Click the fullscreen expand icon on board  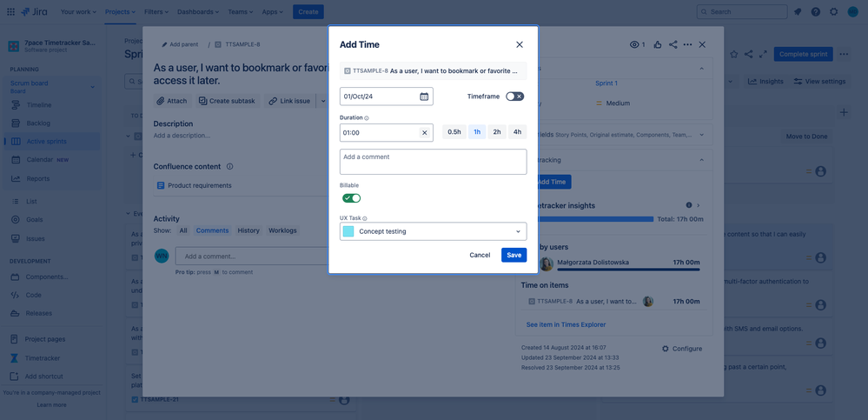(763, 54)
